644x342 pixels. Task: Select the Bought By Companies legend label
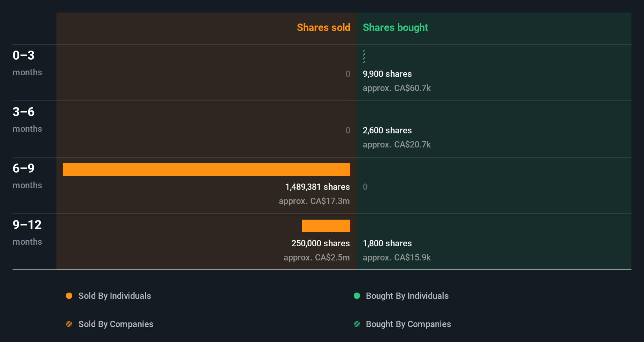point(408,324)
